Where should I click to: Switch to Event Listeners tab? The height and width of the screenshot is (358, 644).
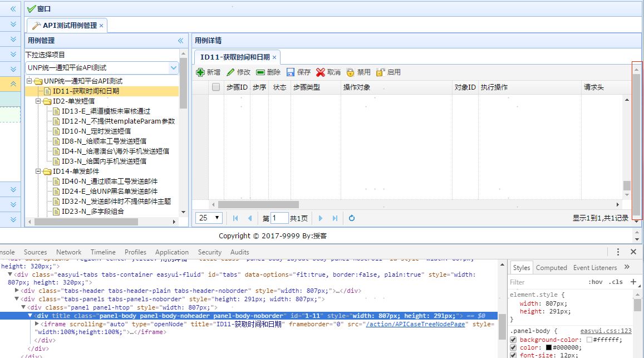point(594,268)
